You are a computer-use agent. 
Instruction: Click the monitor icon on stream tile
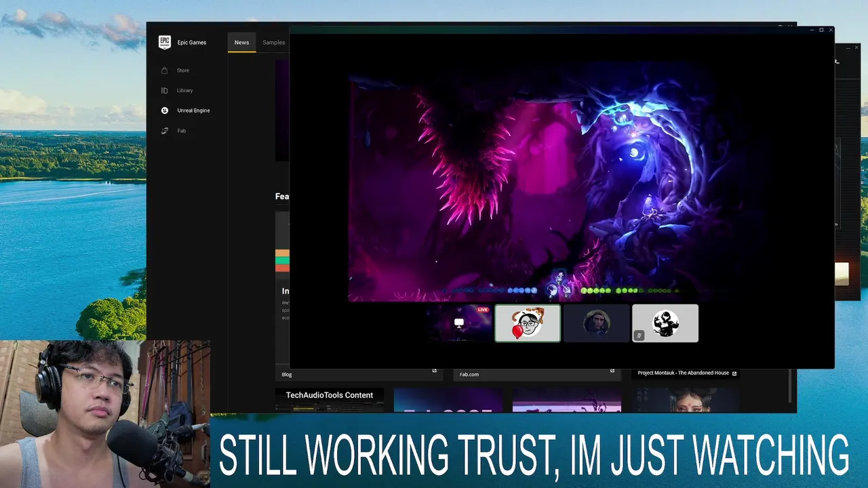[459, 323]
